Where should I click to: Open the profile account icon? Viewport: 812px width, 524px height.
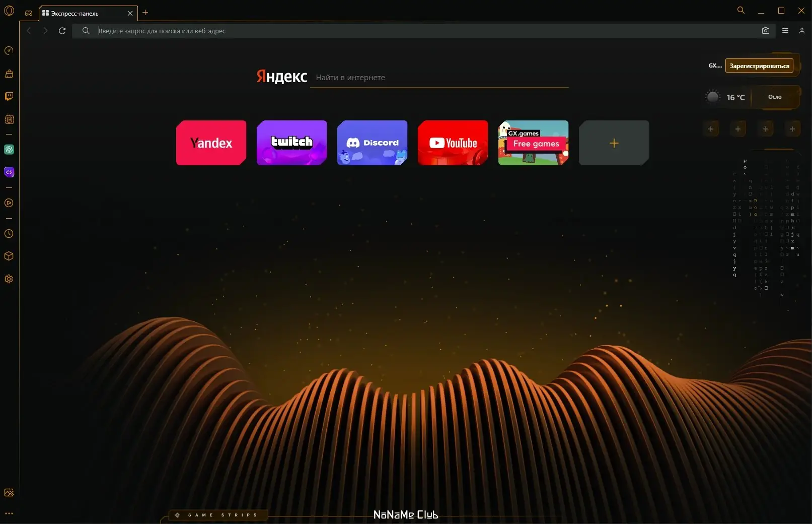tap(802, 31)
